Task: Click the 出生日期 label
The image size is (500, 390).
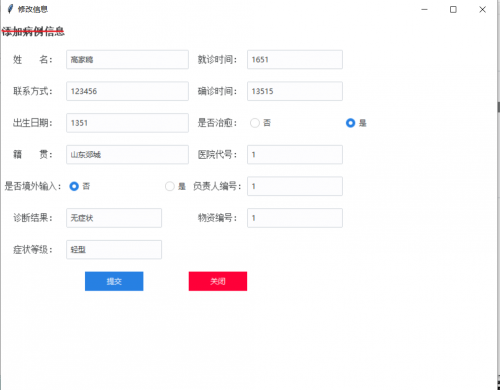Action: point(33,123)
